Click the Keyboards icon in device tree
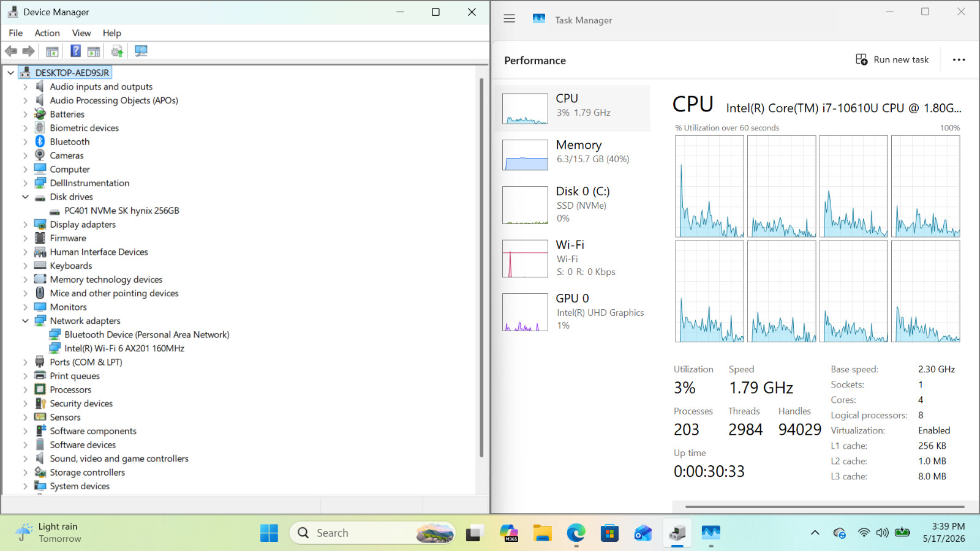The width and height of the screenshot is (980, 551). pyautogui.click(x=40, y=266)
